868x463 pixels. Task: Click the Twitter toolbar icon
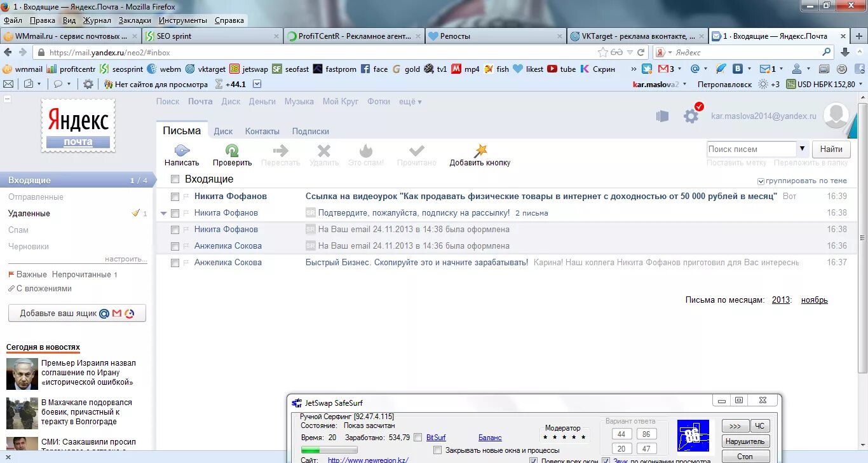tap(647, 69)
